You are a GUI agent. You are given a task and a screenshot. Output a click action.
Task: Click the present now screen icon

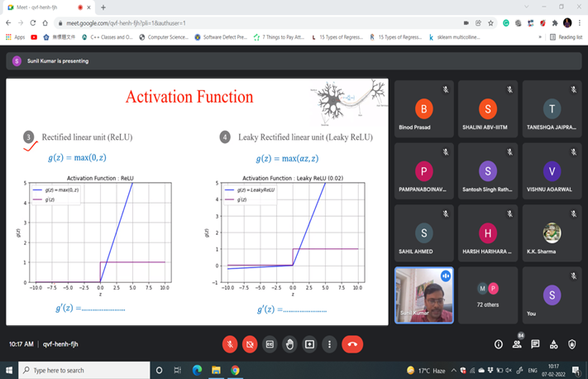tap(309, 344)
